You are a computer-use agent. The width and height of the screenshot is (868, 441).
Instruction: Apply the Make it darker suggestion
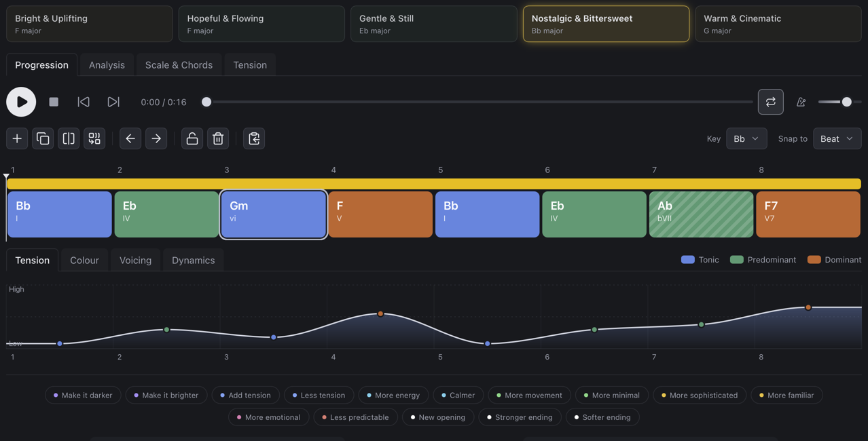[84, 395]
